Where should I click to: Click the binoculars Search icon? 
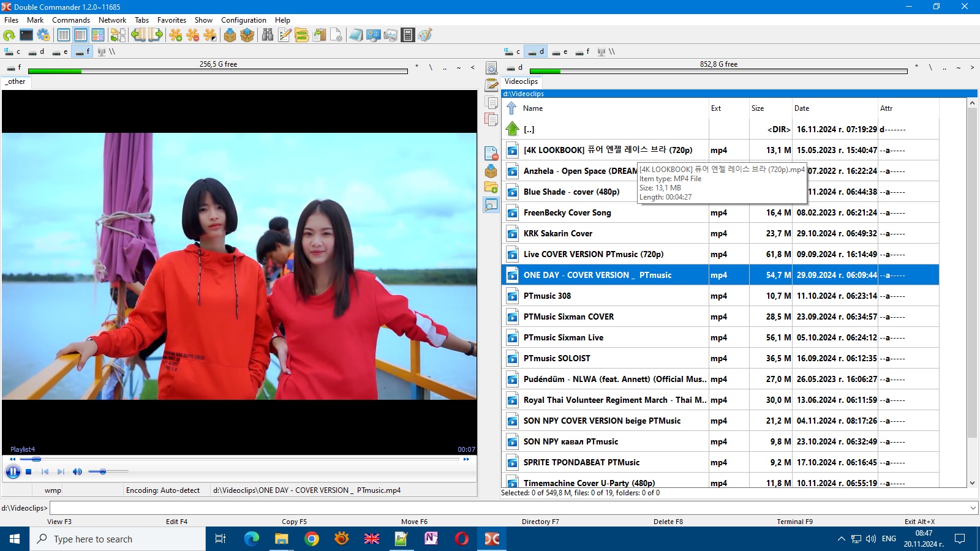point(268,36)
